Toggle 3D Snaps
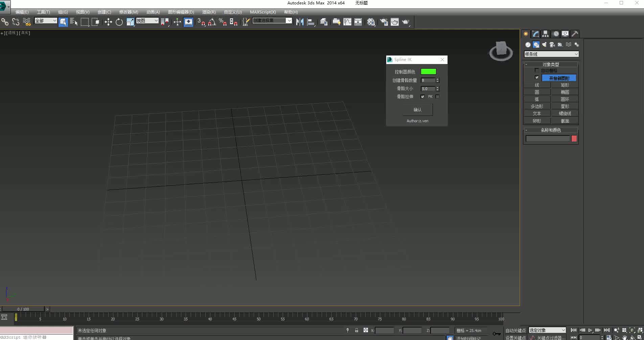The image size is (644, 340). click(201, 22)
